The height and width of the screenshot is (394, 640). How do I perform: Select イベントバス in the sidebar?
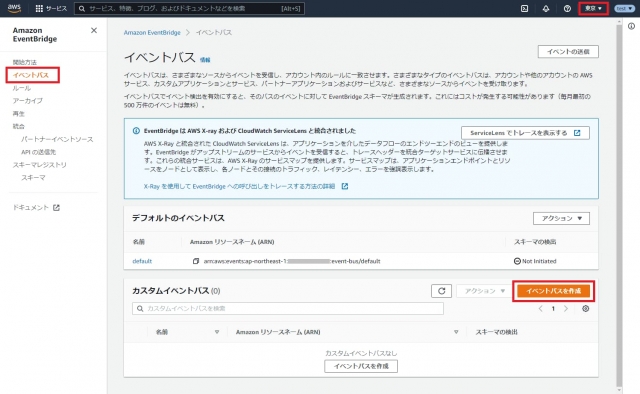[31, 75]
